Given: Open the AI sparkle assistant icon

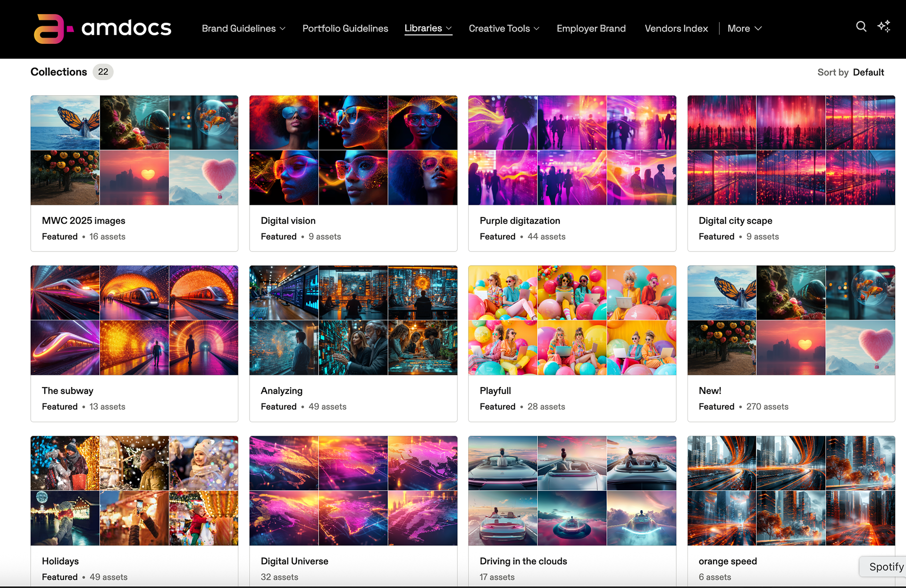Looking at the screenshot, I should point(884,27).
